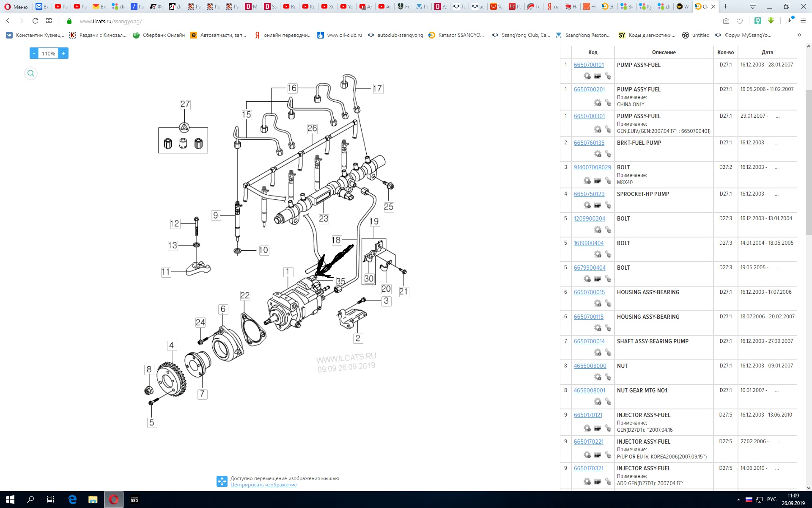This screenshot has height=508, width=812.
Task: Open part number link 6650170121
Action: (588, 415)
